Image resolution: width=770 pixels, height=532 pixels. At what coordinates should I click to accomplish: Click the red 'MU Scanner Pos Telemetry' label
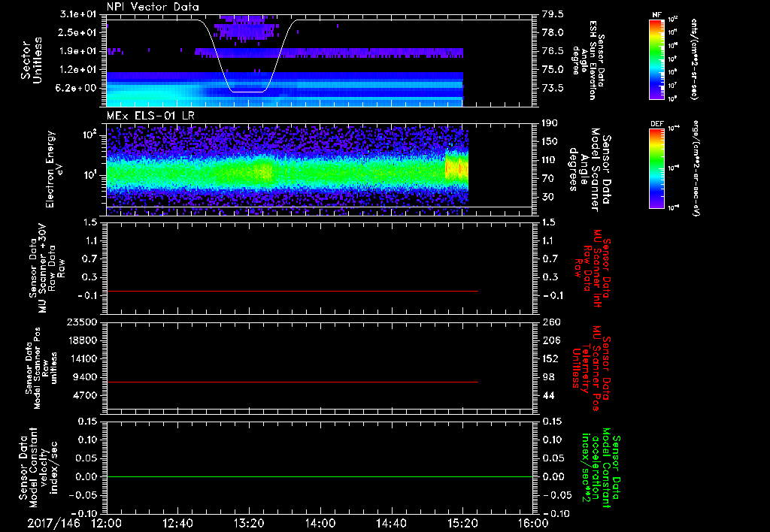pos(592,368)
